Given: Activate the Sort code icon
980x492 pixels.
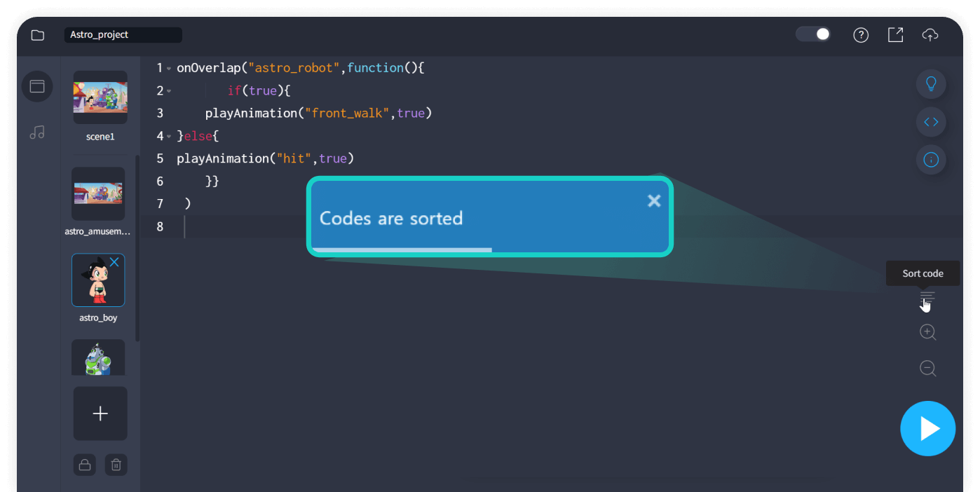Looking at the screenshot, I should click(927, 298).
